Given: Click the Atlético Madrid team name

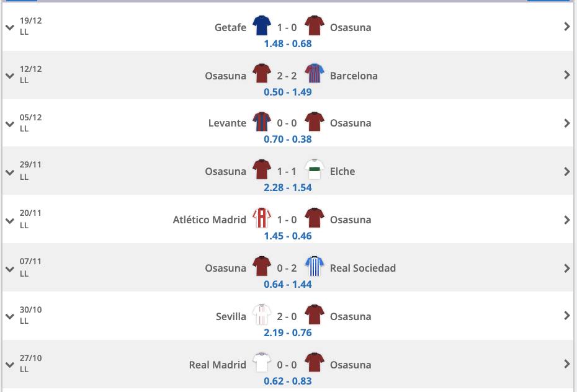Looking at the screenshot, I should point(209,220).
